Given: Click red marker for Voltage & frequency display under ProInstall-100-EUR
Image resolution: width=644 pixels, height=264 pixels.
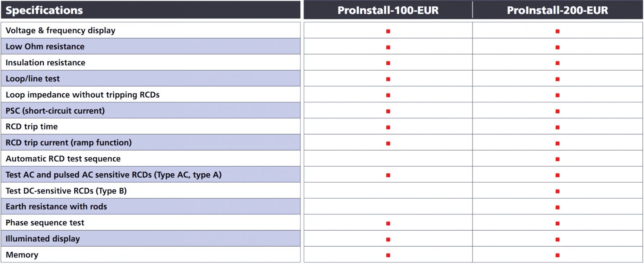Looking at the screenshot, I should [388, 31].
